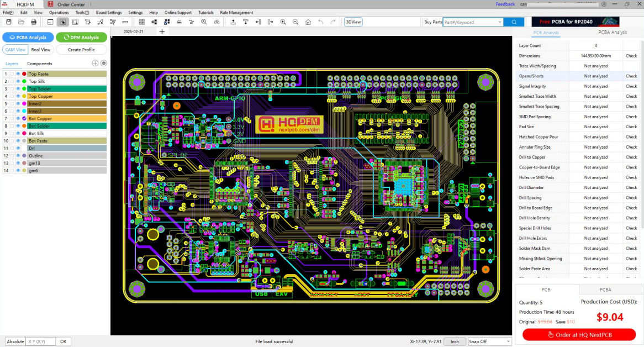Screen dimensions: 644x347
Task: Tick the checkbox for Top Copper layer
Action: pos(12,96)
